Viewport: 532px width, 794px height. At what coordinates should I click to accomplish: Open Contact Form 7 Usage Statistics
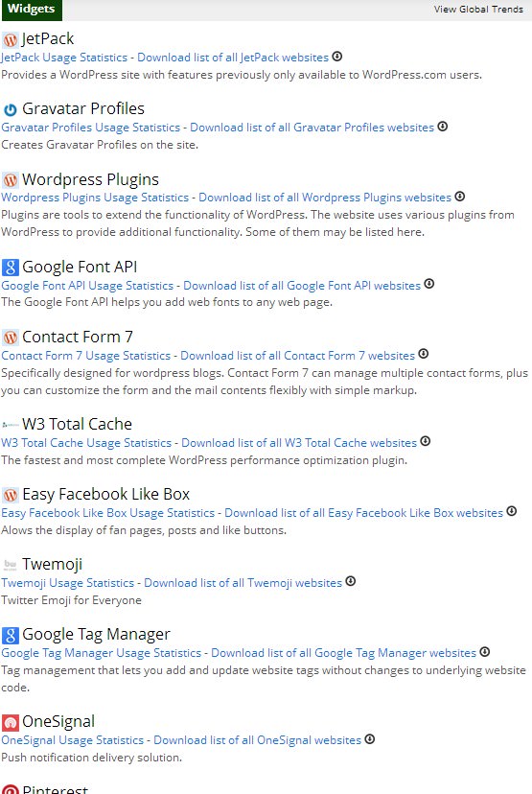(x=85, y=356)
